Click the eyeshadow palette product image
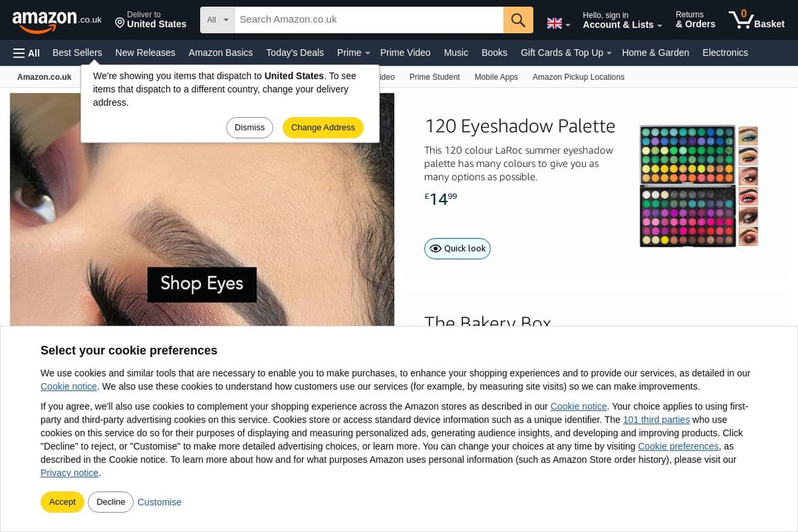798x532 pixels. (x=698, y=186)
